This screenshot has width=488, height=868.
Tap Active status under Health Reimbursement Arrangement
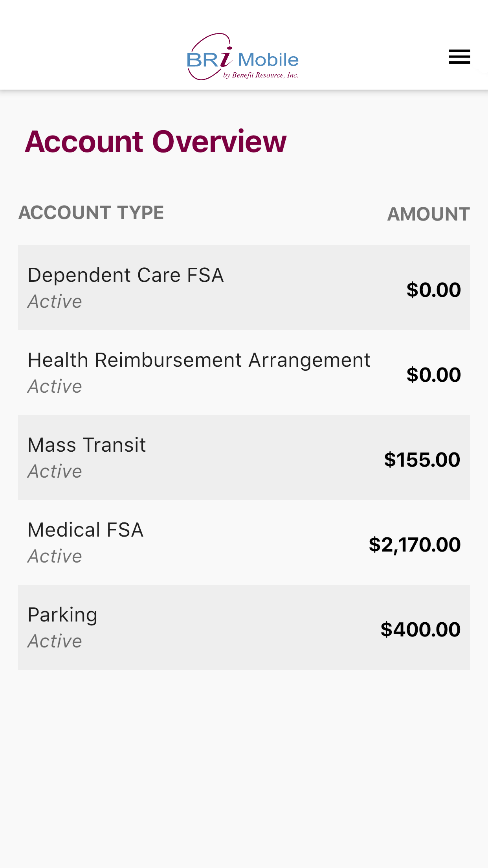pos(55,386)
